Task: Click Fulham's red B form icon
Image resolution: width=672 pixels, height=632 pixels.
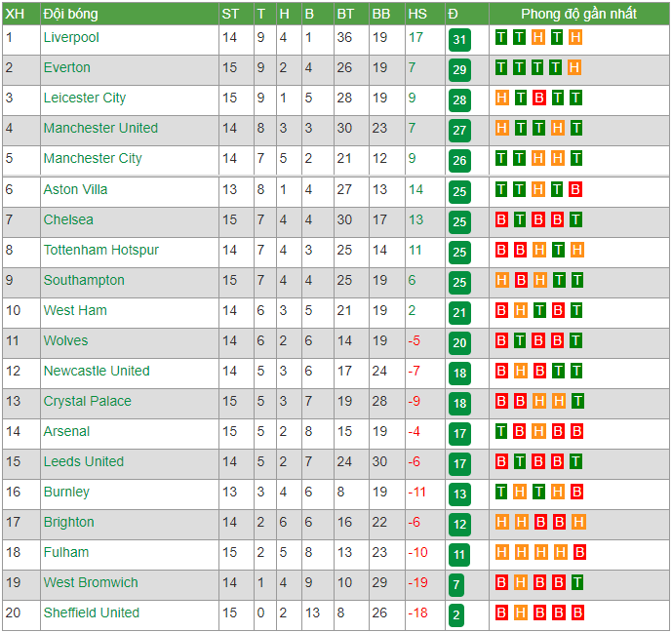Action: click(579, 552)
